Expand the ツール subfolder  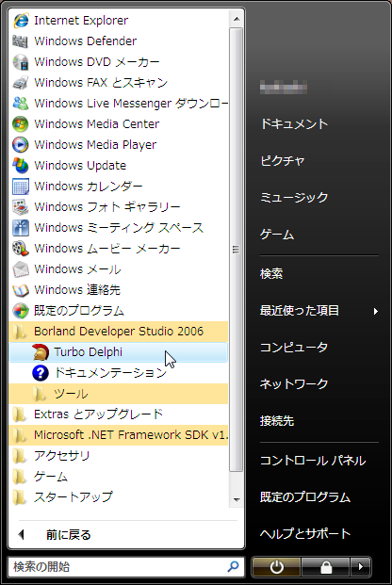point(119,394)
